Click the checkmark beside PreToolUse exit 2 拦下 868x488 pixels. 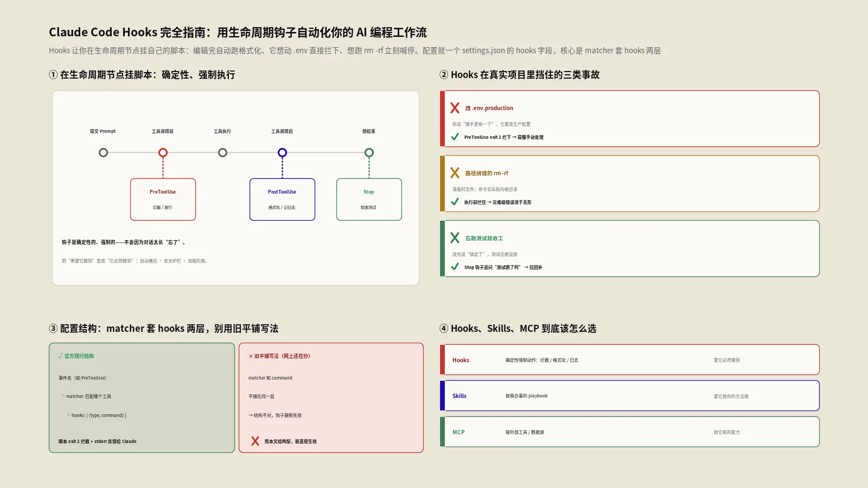coord(455,137)
